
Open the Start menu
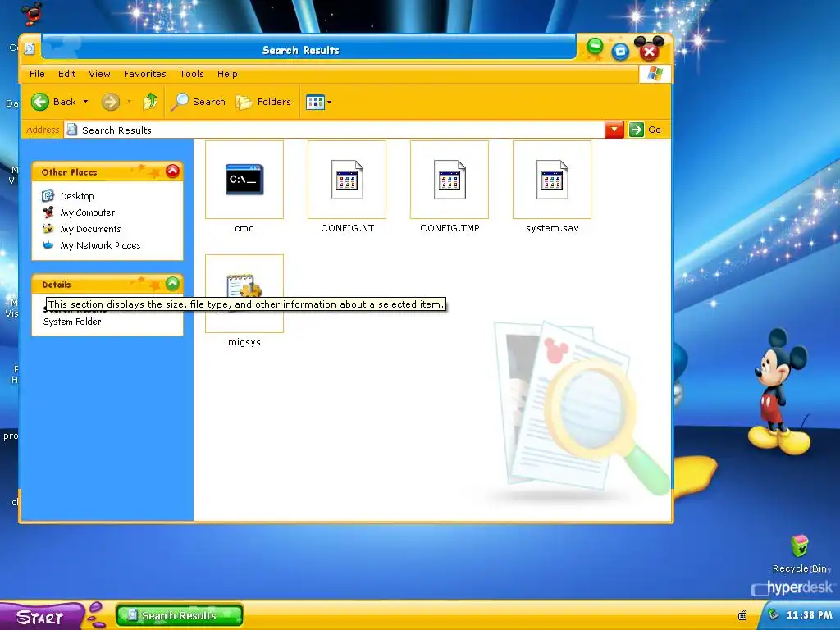pos(40,617)
